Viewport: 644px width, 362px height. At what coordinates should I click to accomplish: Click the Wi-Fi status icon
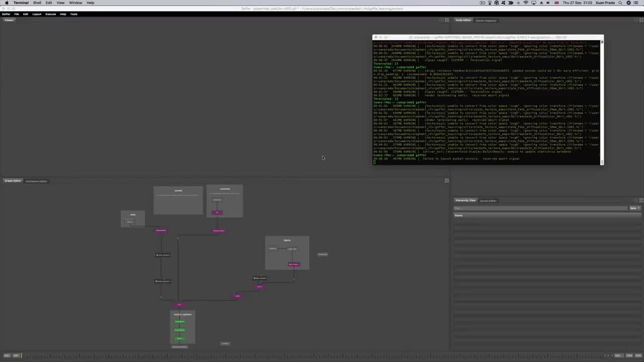click(x=526, y=3)
